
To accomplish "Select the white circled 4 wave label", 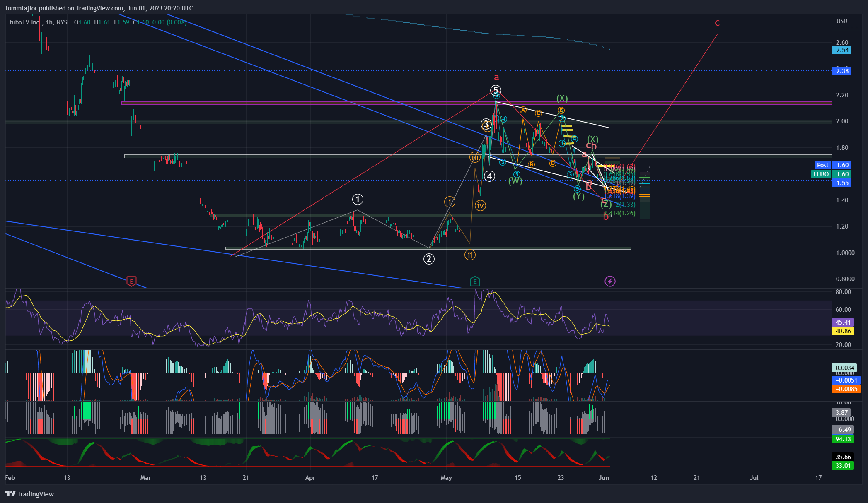I will pos(490,176).
